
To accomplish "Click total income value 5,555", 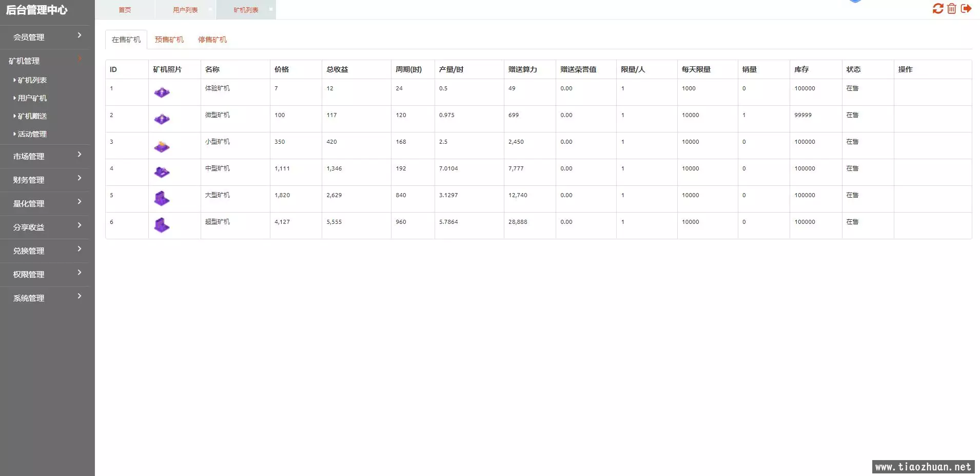I will pos(334,222).
